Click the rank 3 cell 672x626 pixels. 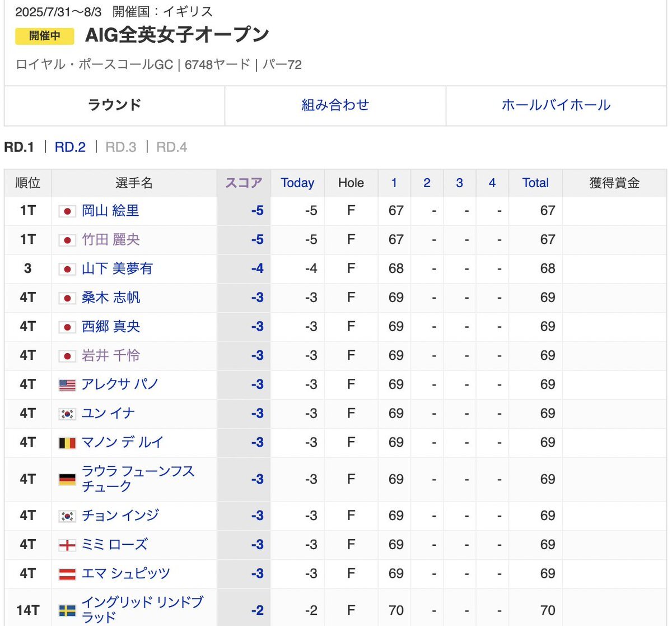tap(28, 269)
